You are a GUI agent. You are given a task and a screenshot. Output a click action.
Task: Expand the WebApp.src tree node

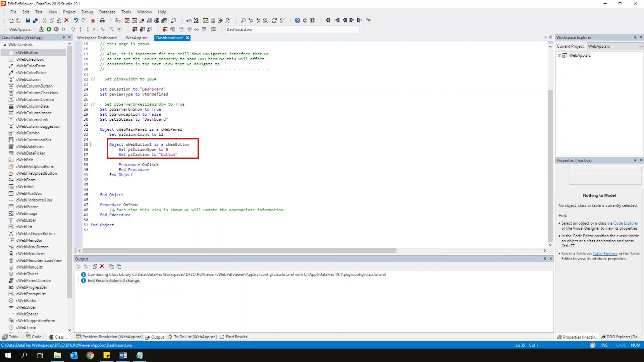coord(559,56)
